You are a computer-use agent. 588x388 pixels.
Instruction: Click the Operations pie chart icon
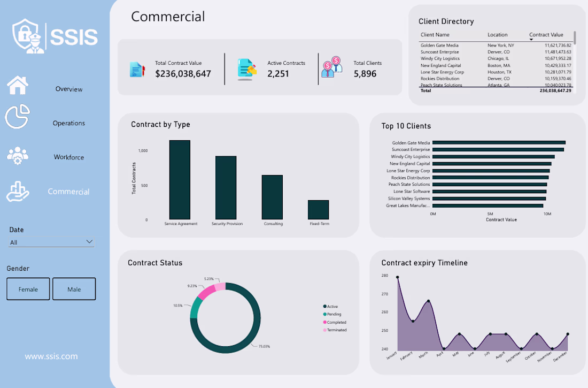click(x=17, y=117)
